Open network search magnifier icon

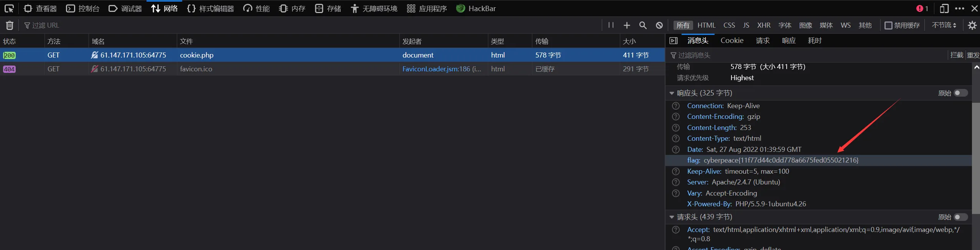tap(643, 25)
